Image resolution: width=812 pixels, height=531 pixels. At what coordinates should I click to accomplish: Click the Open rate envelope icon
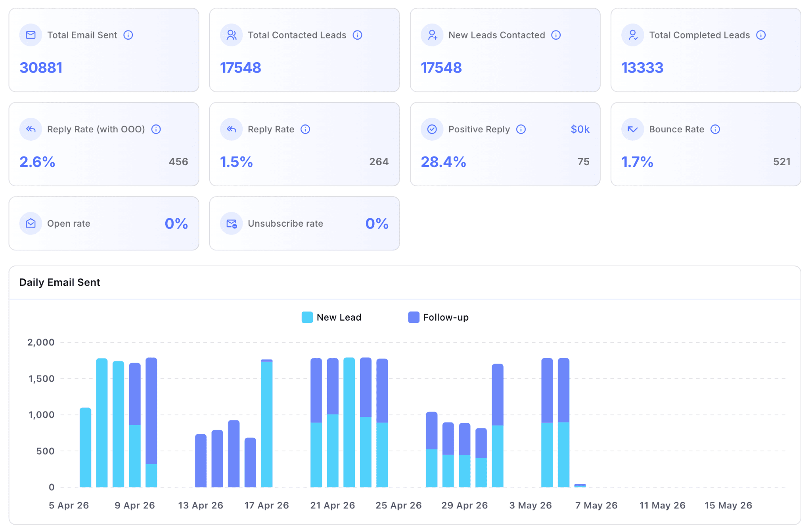31,223
